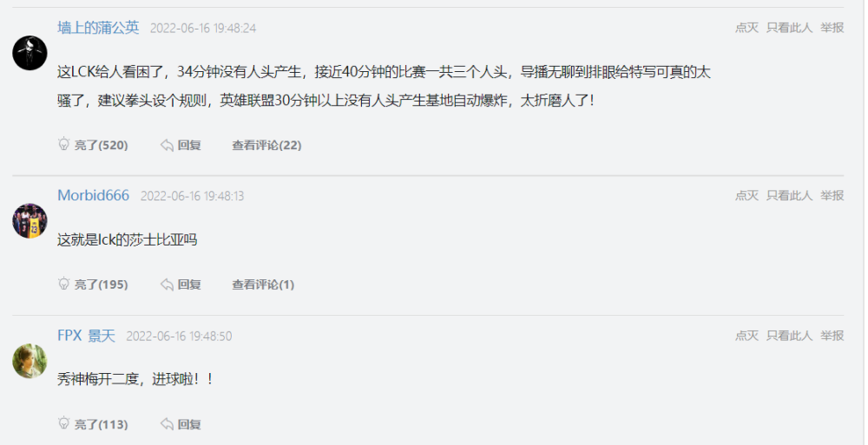Viewport: 868px width, 445px height.
Task: Open username link Morbid666
Action: [x=93, y=195]
